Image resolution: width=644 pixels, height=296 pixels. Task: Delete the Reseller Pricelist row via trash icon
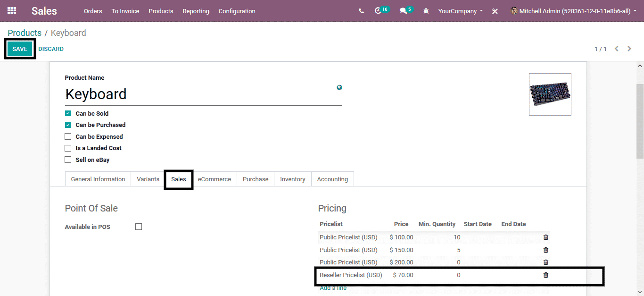[545, 275]
